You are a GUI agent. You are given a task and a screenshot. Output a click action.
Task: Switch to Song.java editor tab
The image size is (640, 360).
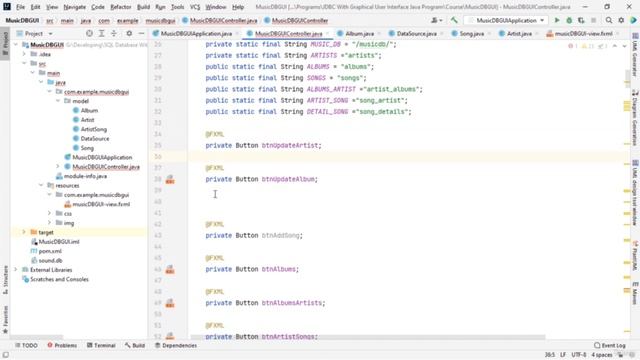tap(471, 33)
